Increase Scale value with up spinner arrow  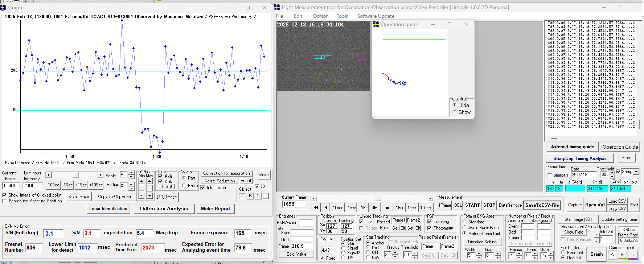point(131,173)
